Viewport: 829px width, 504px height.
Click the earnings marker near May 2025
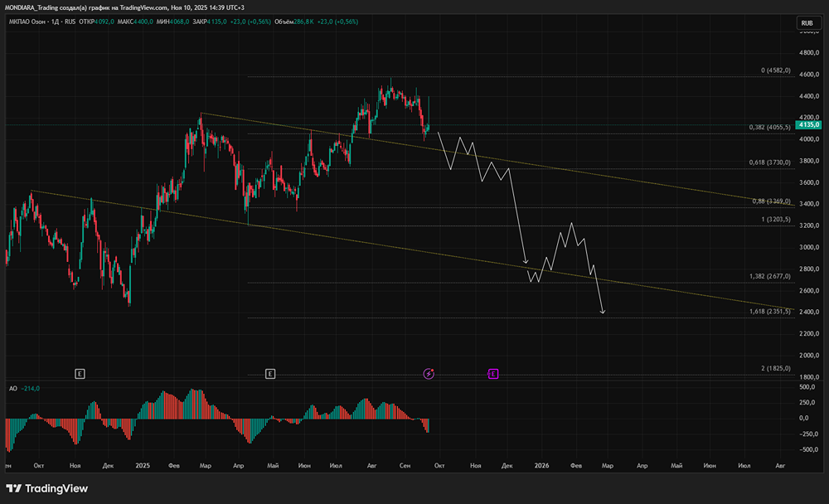270,374
